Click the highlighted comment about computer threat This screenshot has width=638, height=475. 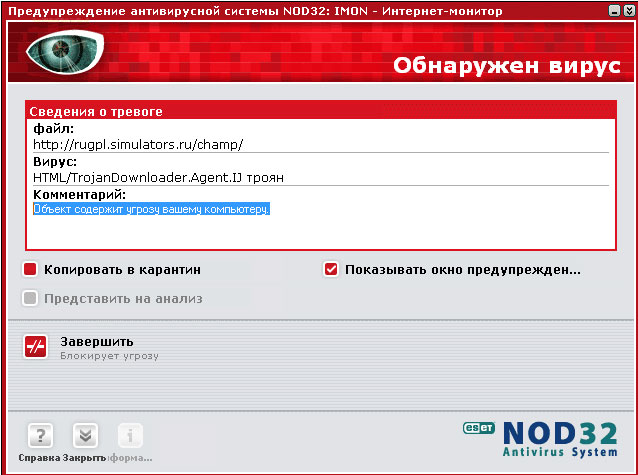click(152, 209)
